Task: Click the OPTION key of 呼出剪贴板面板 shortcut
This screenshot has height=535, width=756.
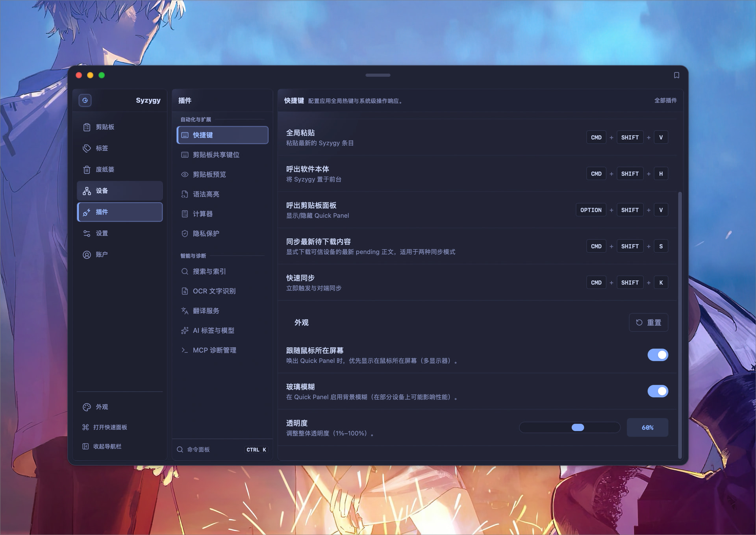Action: pyautogui.click(x=591, y=210)
